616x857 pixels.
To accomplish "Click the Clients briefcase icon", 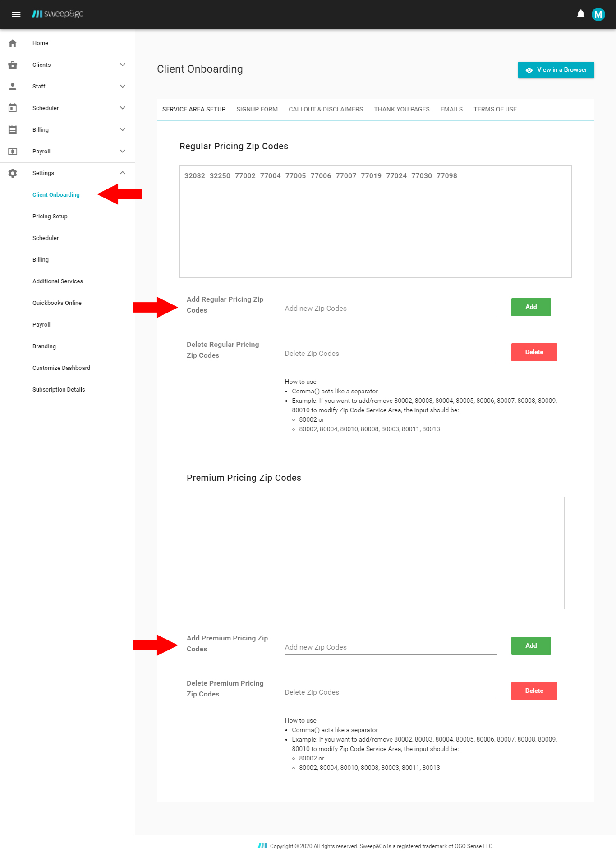I will [x=13, y=65].
